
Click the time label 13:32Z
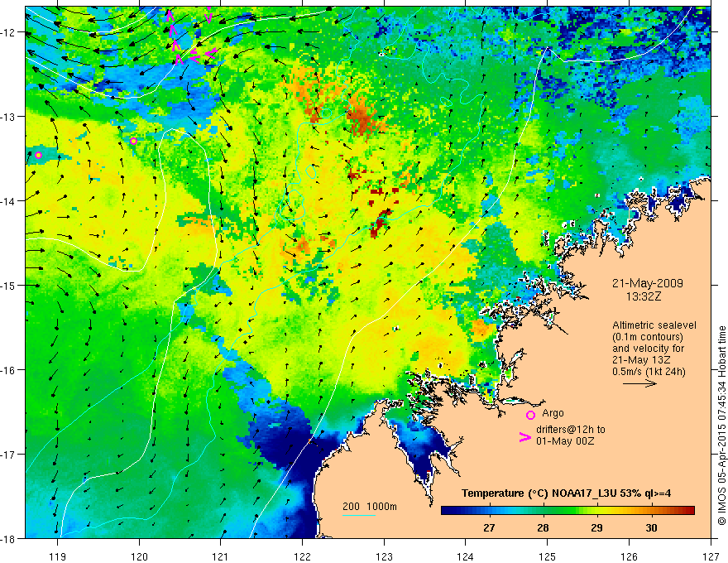click(644, 296)
